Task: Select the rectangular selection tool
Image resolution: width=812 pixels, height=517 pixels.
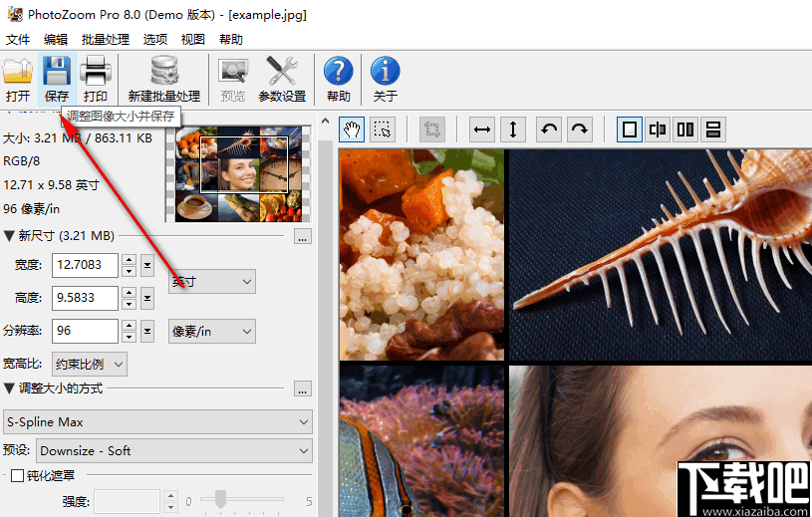Action: click(x=383, y=129)
